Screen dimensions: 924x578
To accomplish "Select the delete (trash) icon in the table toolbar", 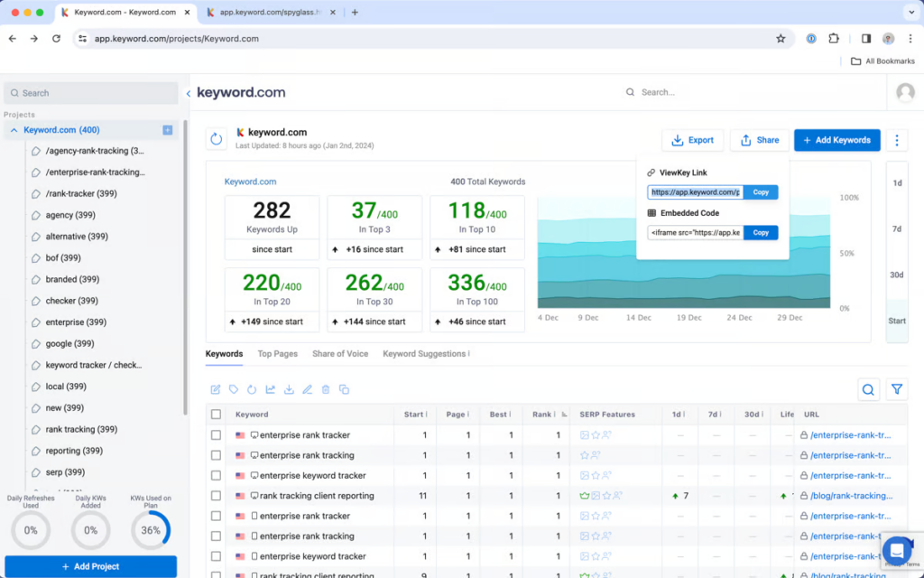I will coord(325,389).
